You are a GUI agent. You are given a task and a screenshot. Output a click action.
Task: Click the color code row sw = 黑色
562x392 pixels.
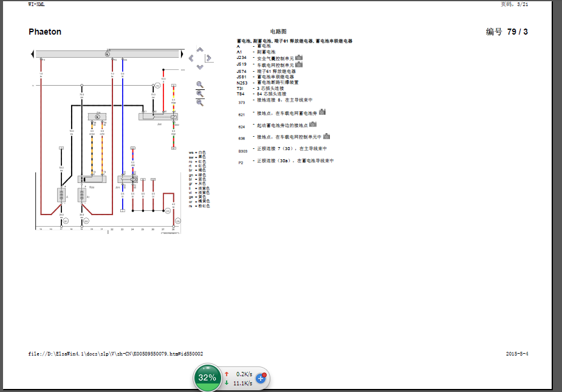point(197,157)
